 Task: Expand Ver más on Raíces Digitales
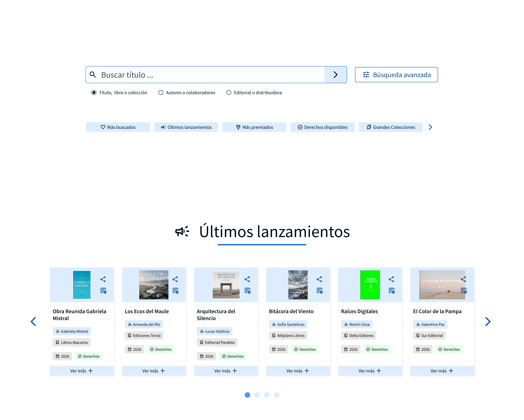coord(370,370)
